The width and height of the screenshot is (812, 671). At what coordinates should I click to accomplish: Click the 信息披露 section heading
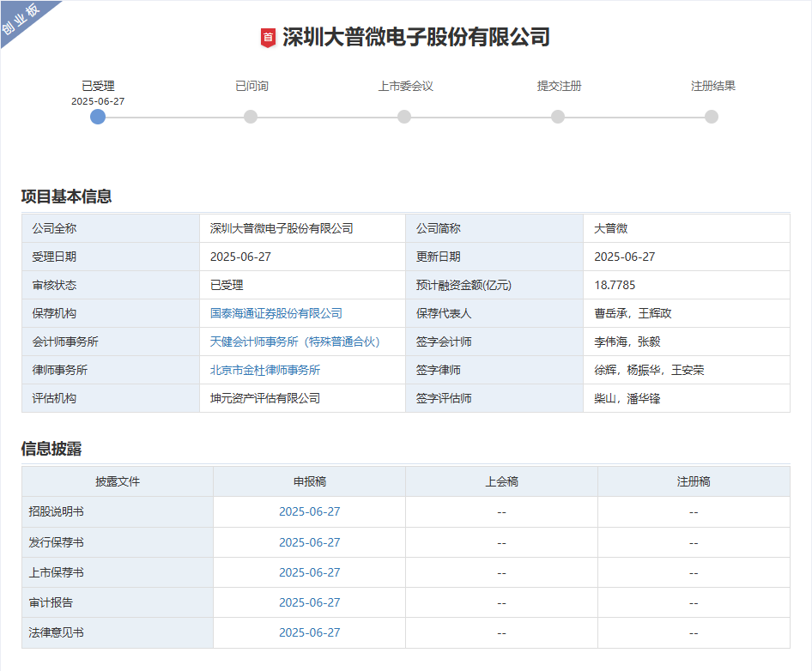[x=52, y=449]
